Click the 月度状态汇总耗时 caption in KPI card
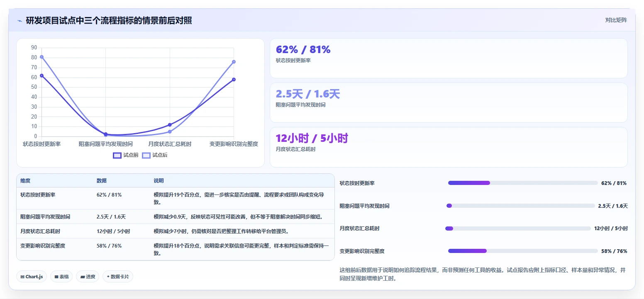Image resolution: width=644 pixels, height=299 pixels. pos(296,149)
